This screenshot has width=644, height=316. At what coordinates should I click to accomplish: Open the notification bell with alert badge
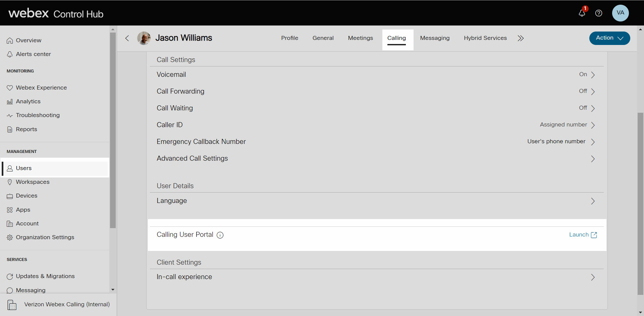coord(582,13)
